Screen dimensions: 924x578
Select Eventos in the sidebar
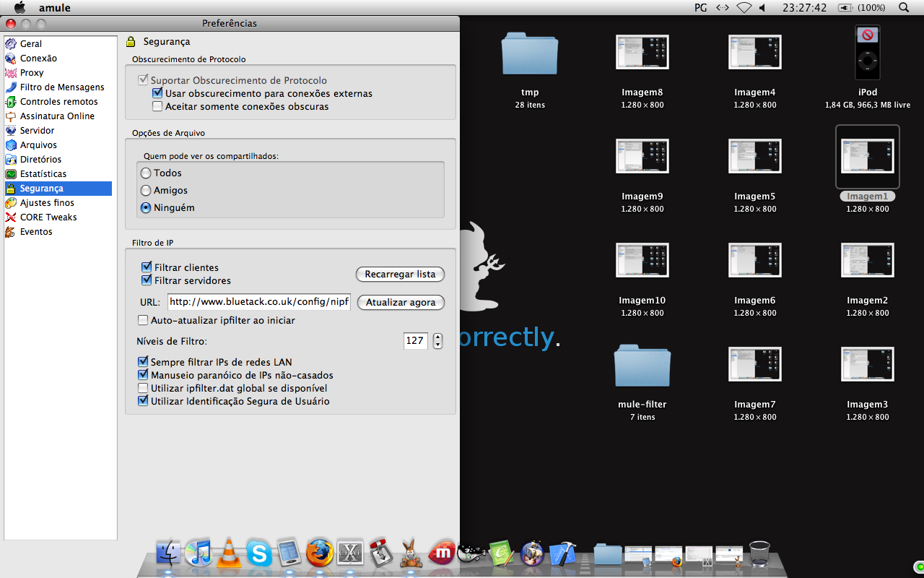(x=36, y=232)
